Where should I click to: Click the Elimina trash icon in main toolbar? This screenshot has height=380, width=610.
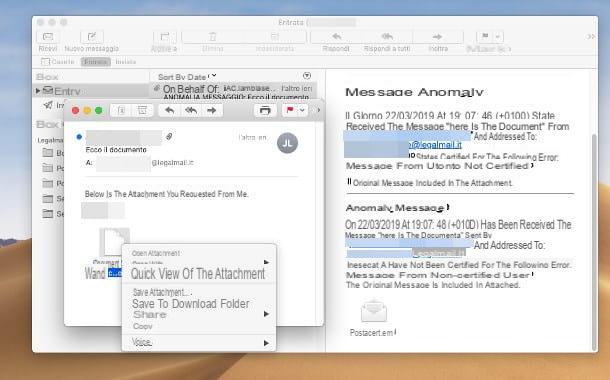point(213,37)
